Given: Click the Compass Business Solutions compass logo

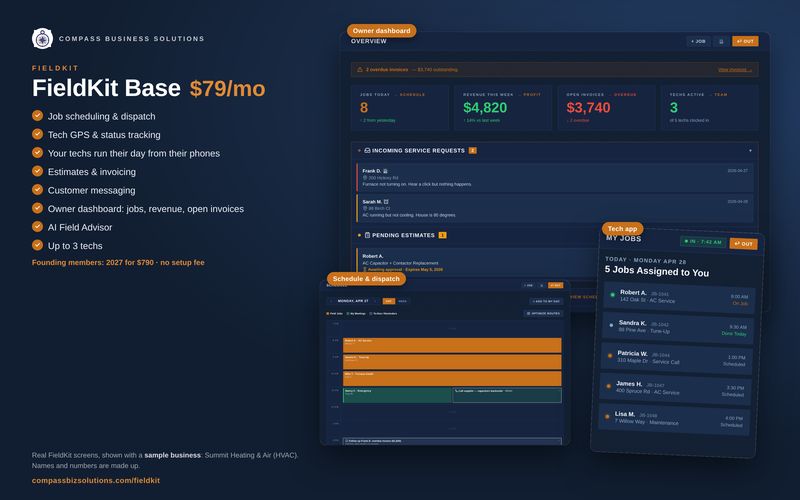Looking at the screenshot, I should [x=42, y=38].
